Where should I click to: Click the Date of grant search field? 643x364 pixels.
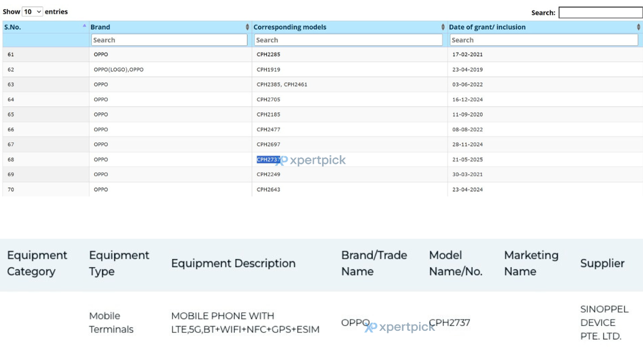tap(544, 40)
